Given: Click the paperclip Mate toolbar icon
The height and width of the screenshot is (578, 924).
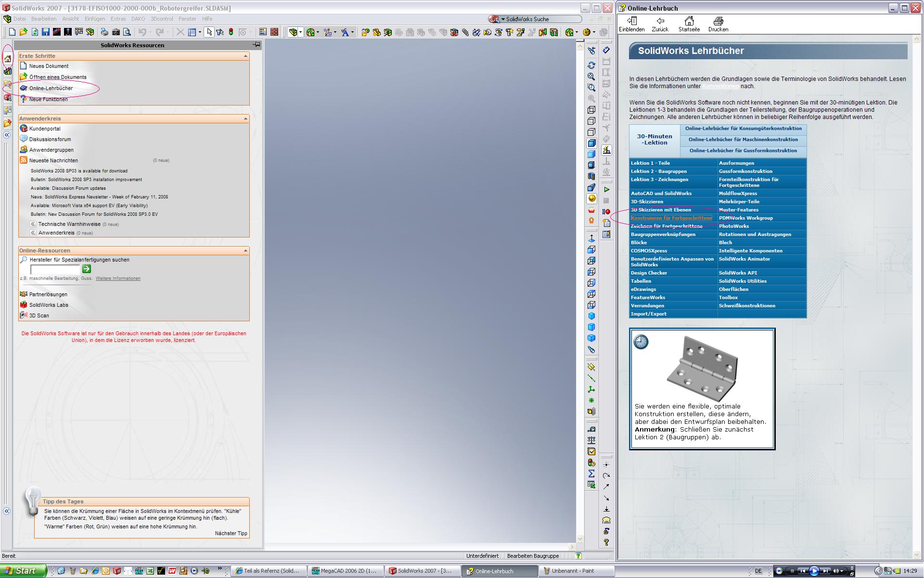Looking at the screenshot, I should click(465, 32).
